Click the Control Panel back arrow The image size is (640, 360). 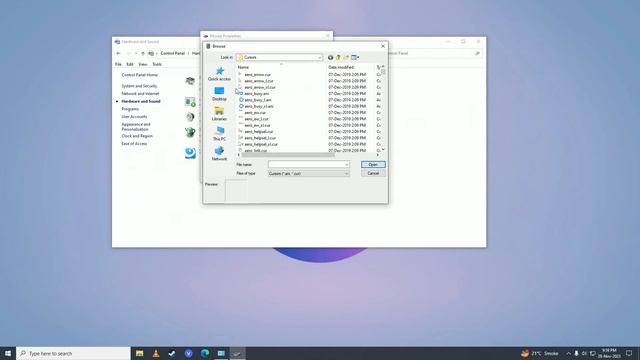pyautogui.click(x=118, y=53)
